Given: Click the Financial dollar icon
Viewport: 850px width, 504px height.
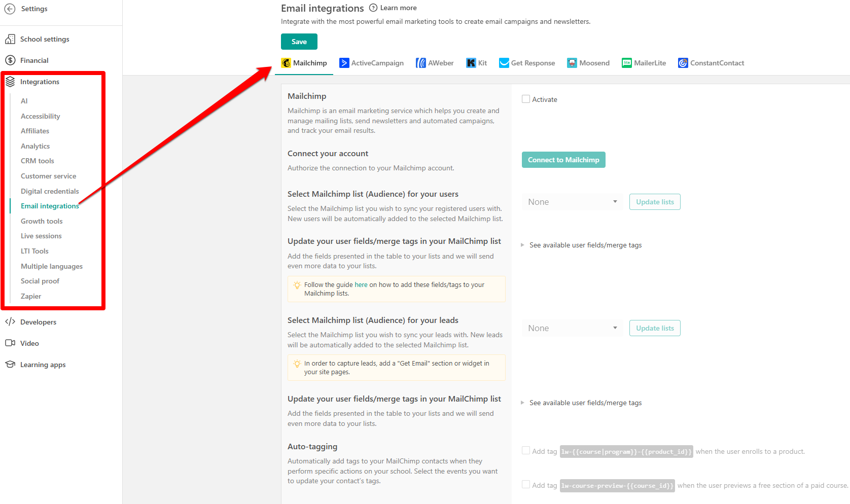Looking at the screenshot, I should (x=10, y=60).
